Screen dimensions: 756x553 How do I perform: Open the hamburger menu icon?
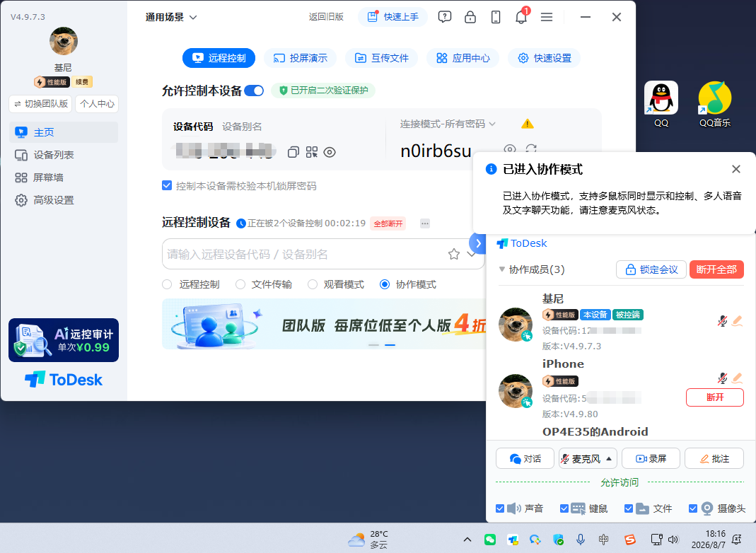coord(546,18)
